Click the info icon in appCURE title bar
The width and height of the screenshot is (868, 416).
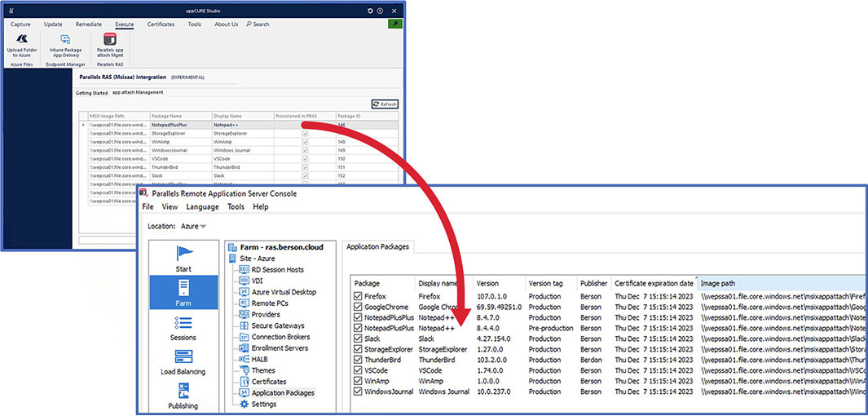point(380,11)
